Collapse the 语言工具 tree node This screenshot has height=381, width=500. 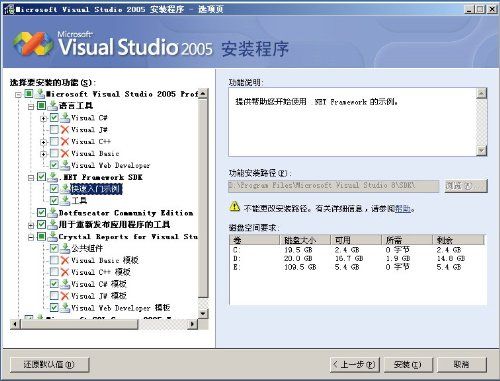31,107
